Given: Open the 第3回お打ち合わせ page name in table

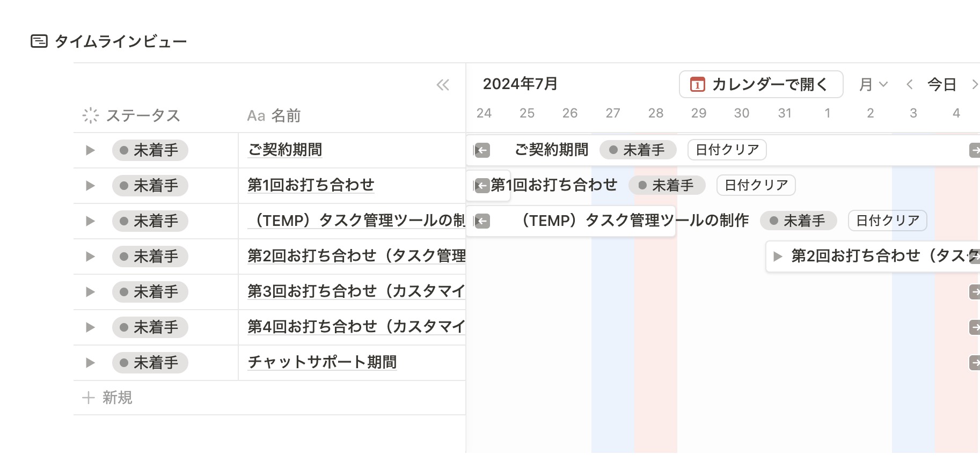Looking at the screenshot, I should 356,291.
